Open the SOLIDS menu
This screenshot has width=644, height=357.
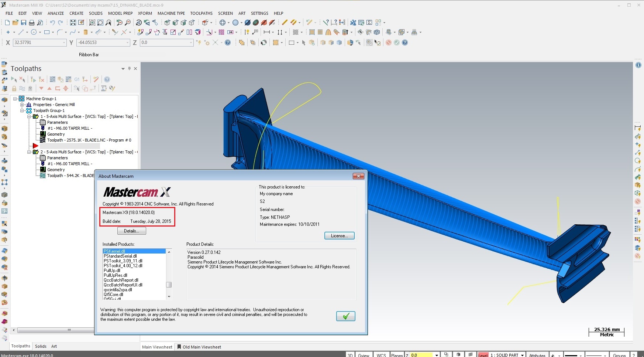(96, 13)
